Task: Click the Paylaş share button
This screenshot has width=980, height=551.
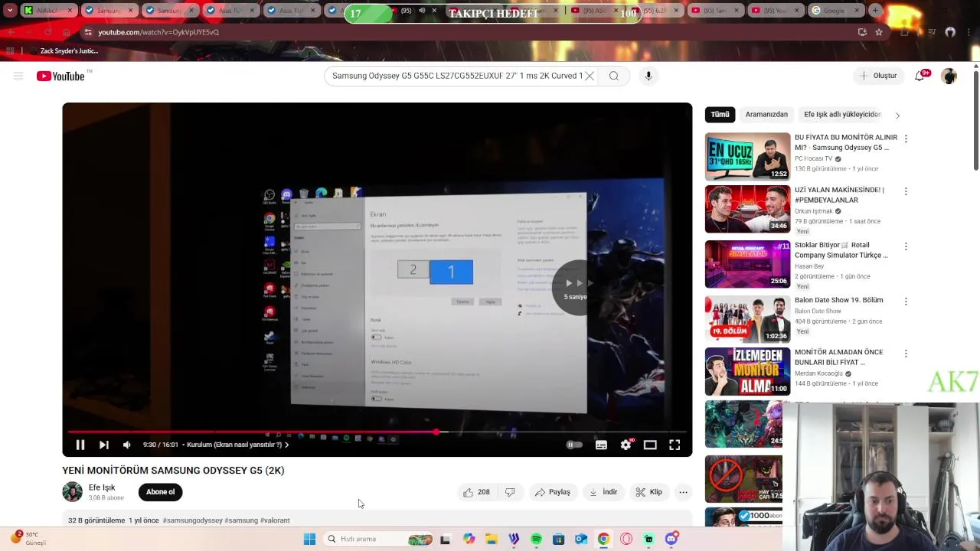Action: pyautogui.click(x=553, y=492)
